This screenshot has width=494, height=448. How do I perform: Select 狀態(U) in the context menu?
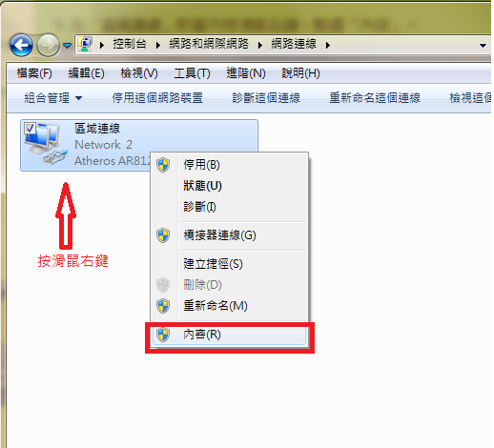coord(202,186)
